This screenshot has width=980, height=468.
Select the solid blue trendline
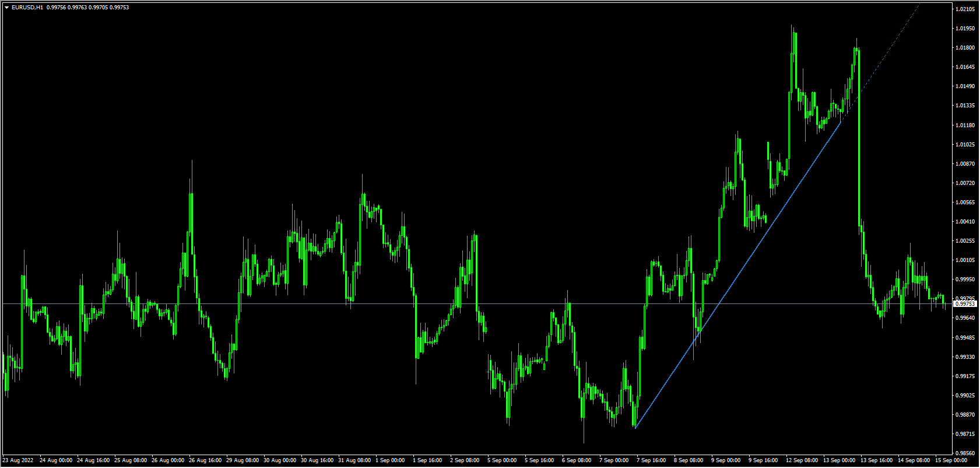737,275
